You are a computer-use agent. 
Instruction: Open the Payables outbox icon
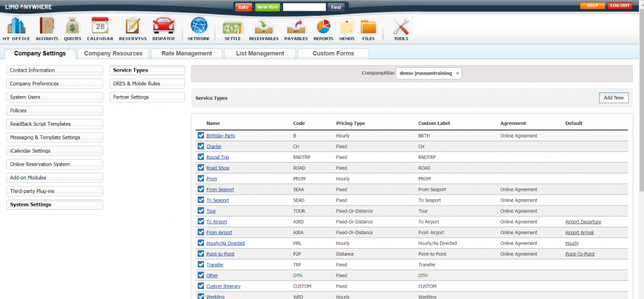(296, 29)
